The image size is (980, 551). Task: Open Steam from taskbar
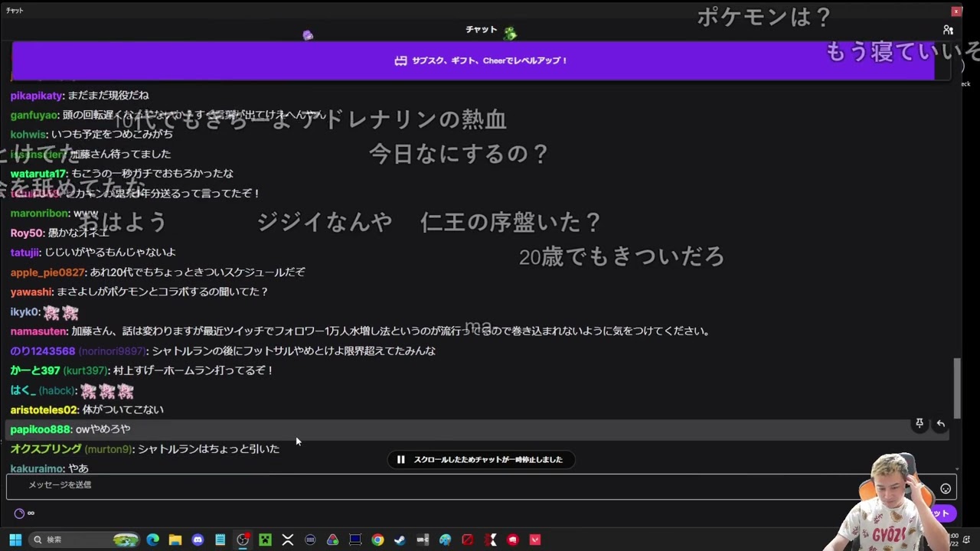(400, 540)
